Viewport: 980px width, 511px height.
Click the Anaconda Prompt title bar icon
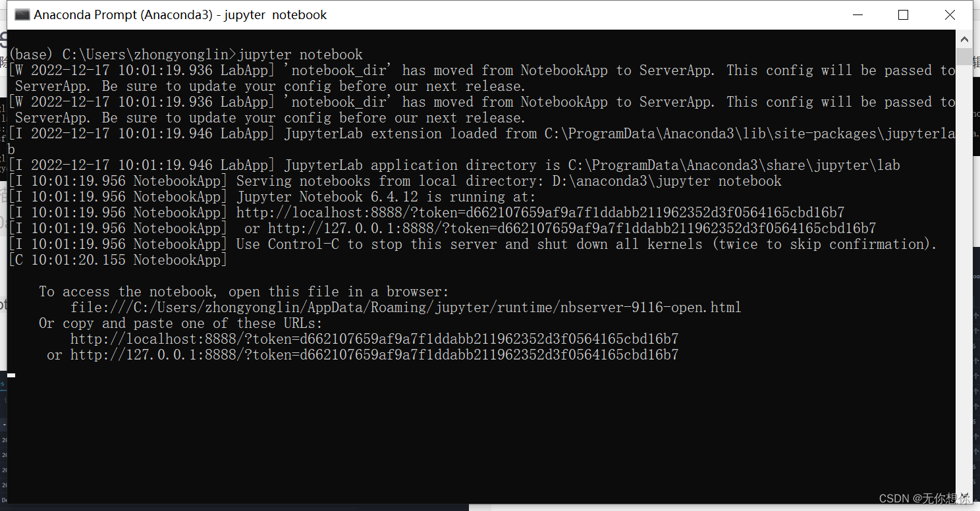(x=22, y=14)
